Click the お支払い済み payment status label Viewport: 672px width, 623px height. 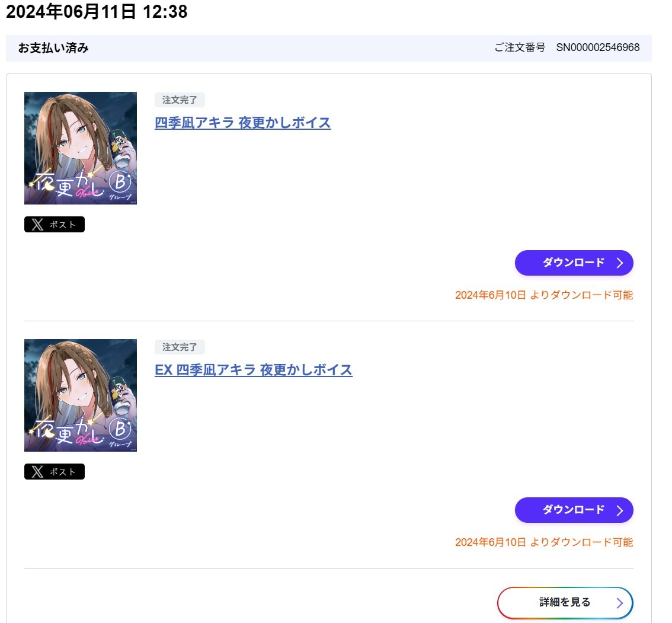click(53, 48)
